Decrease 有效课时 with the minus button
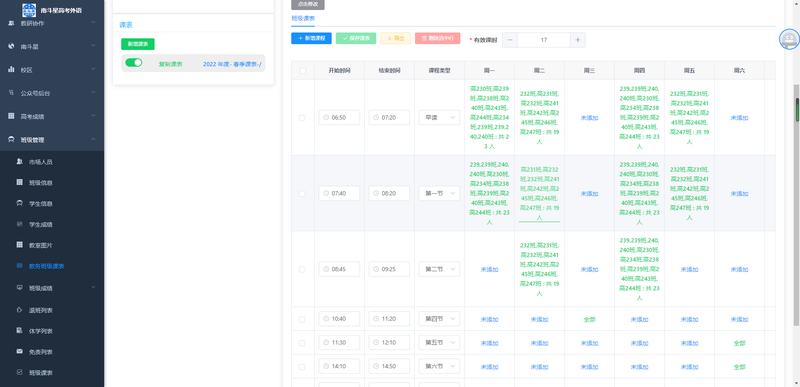The height and width of the screenshot is (387, 800). pyautogui.click(x=510, y=40)
